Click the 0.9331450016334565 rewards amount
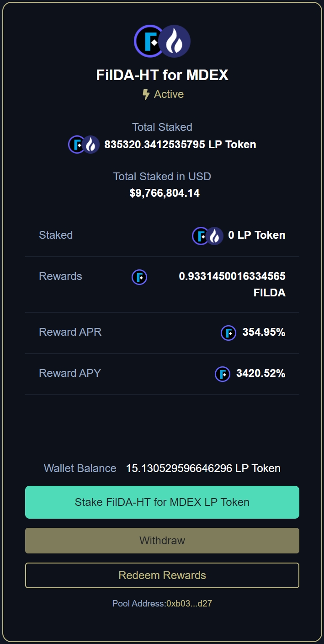 coord(232,276)
